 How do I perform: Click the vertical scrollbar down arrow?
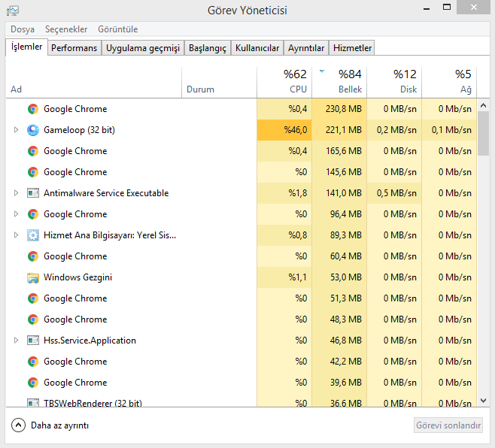484,401
